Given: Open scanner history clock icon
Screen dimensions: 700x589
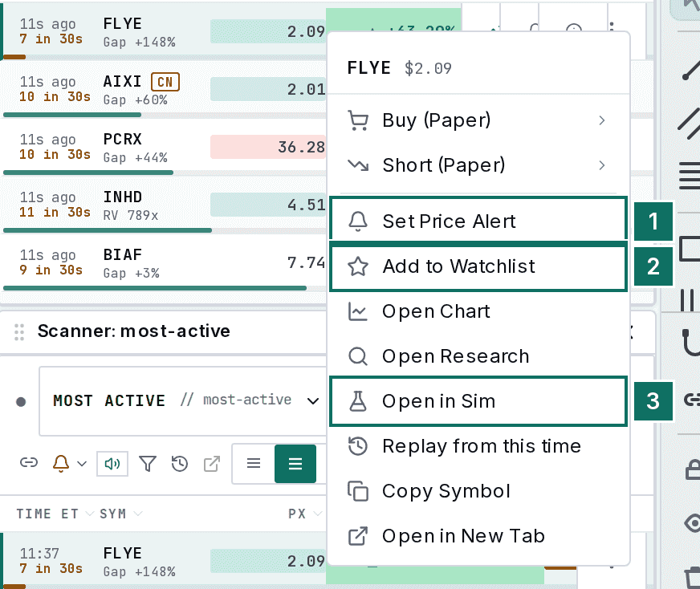Looking at the screenshot, I should [180, 464].
